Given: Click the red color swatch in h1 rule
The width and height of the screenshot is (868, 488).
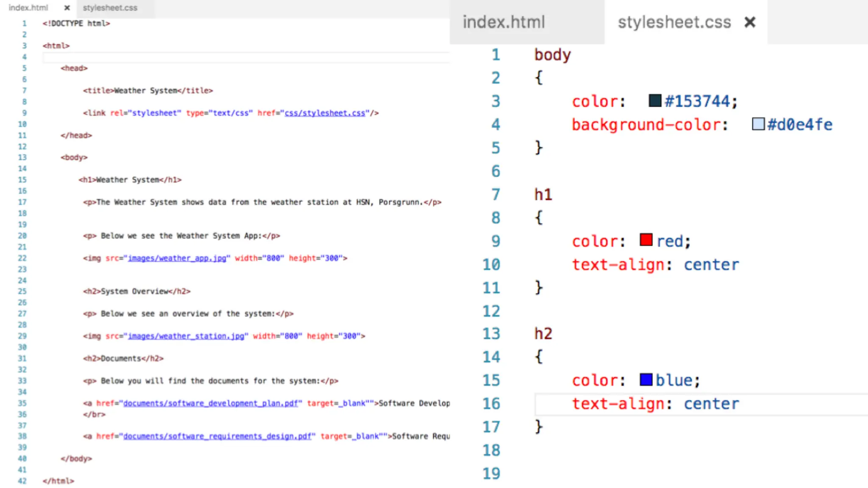Looking at the screenshot, I should 646,240.
